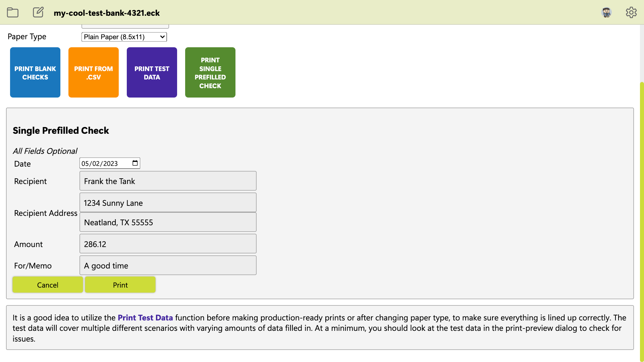
Task: Click the Amount field 286.12
Action: (x=168, y=244)
